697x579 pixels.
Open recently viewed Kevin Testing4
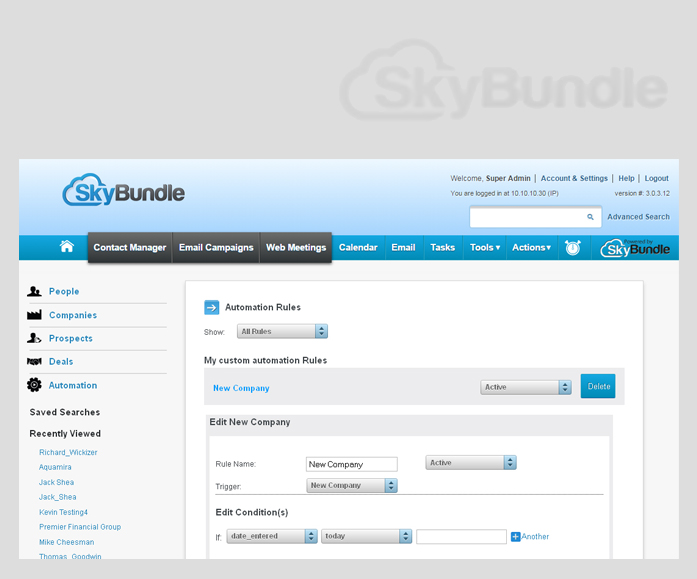[x=64, y=512]
